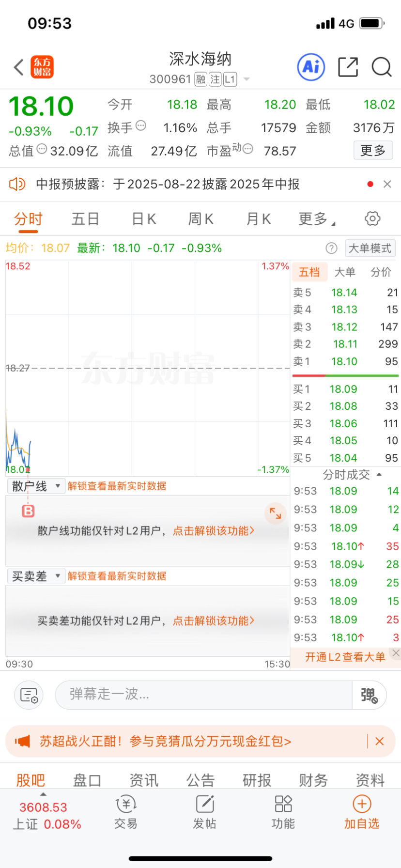Expand the chart fullscreen arrows icon
This screenshot has height=868, width=401.
pyautogui.click(x=275, y=513)
